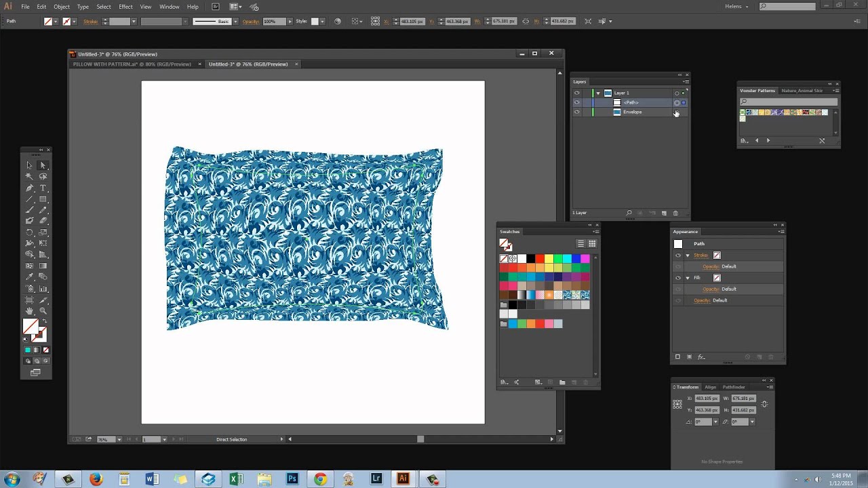The height and width of the screenshot is (488, 868).
Task: Select the Eraser tool
Action: [x=43, y=220]
